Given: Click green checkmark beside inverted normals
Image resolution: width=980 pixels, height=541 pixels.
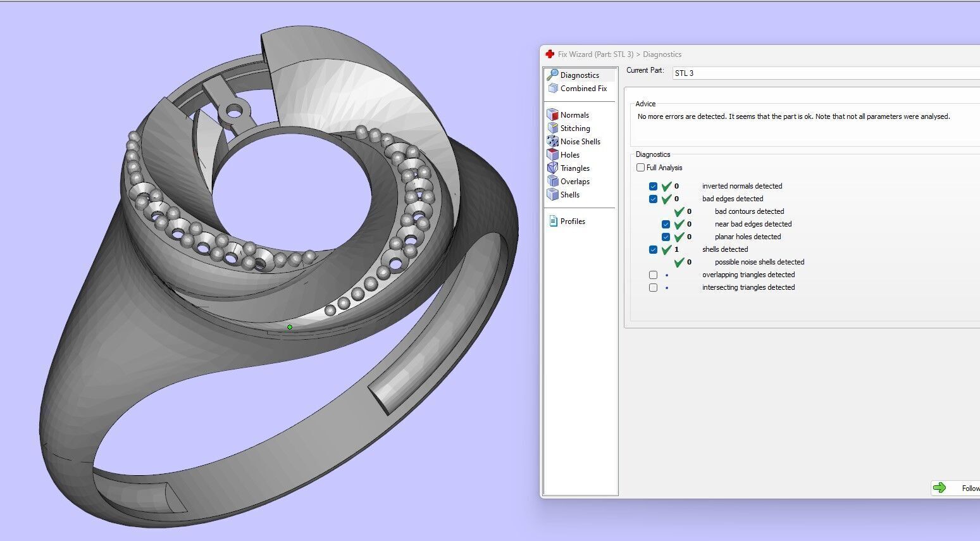Looking at the screenshot, I should point(666,186).
